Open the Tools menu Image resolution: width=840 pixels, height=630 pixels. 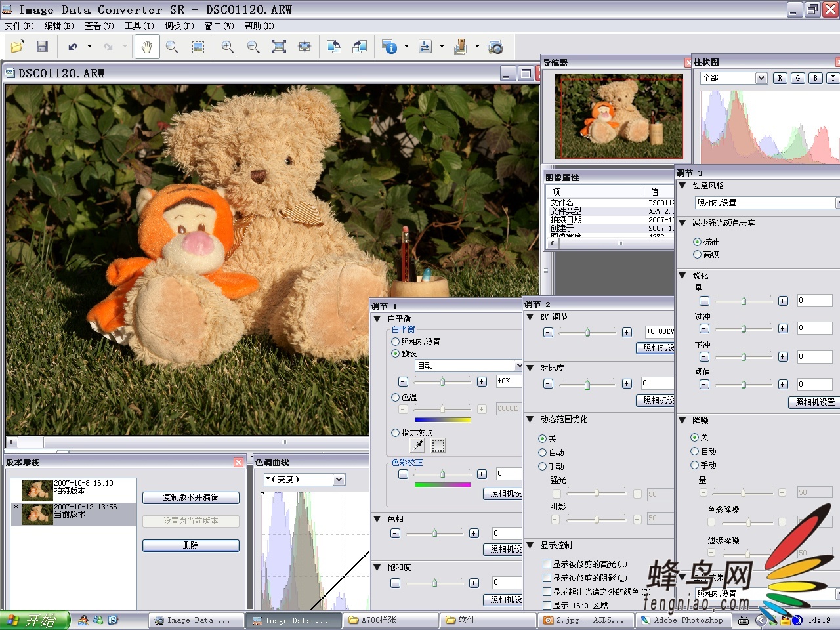(138, 26)
